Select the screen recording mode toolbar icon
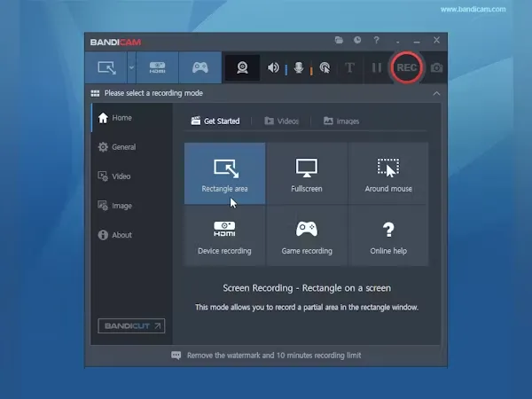The width and height of the screenshot is (532, 399). point(106,67)
